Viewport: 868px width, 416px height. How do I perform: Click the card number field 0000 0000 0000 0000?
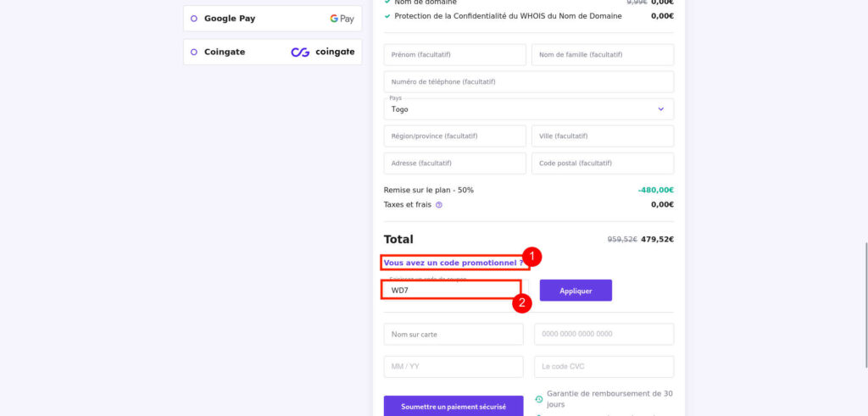click(604, 334)
